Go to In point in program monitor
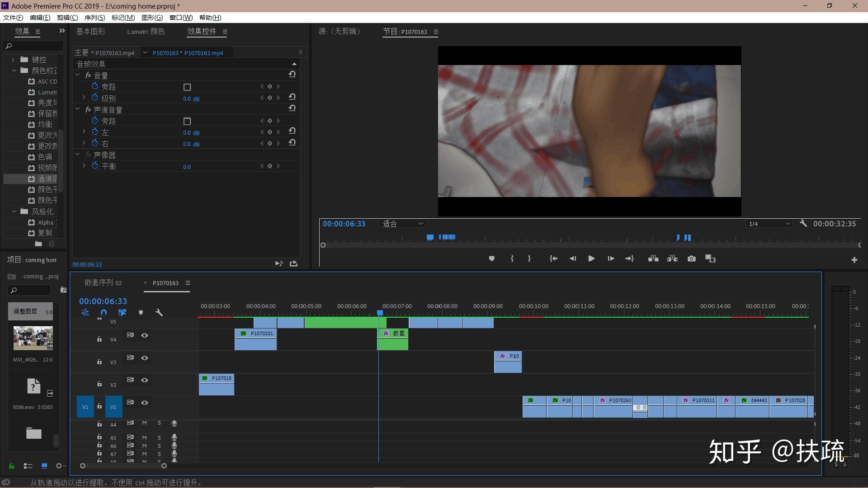The image size is (868, 488). coord(553,258)
